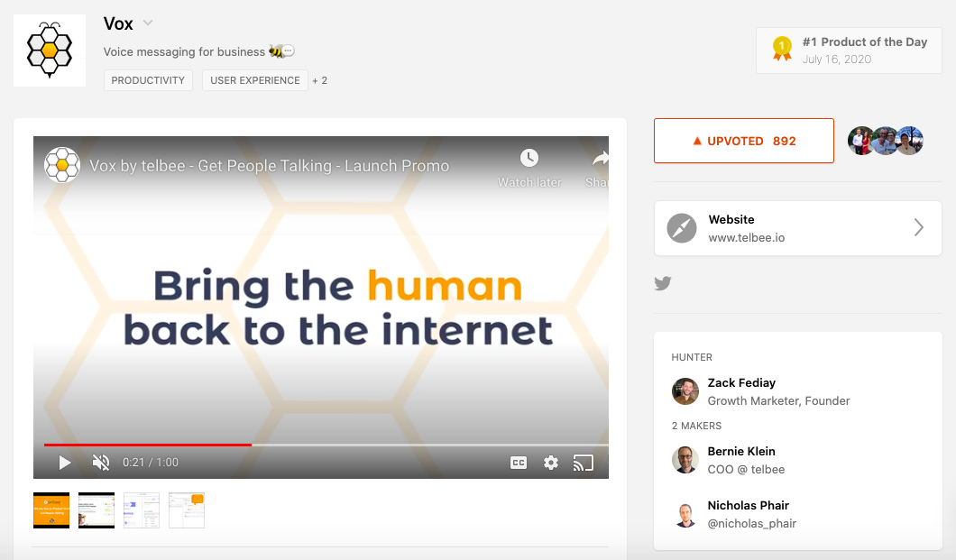The width and height of the screenshot is (956, 560).
Task: Click the compass icon beside Website
Action: tap(682, 228)
